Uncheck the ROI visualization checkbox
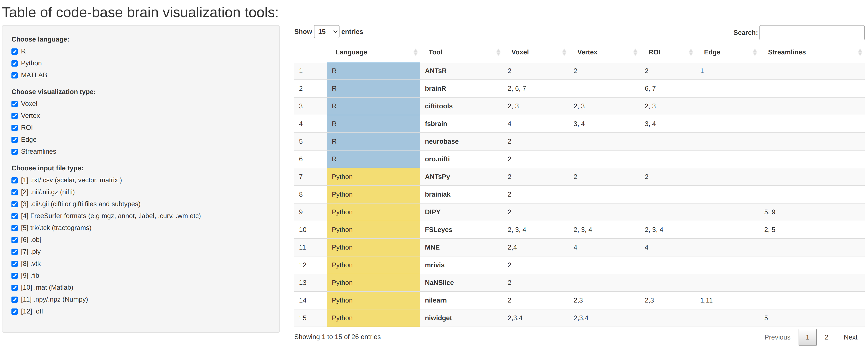 (15, 128)
